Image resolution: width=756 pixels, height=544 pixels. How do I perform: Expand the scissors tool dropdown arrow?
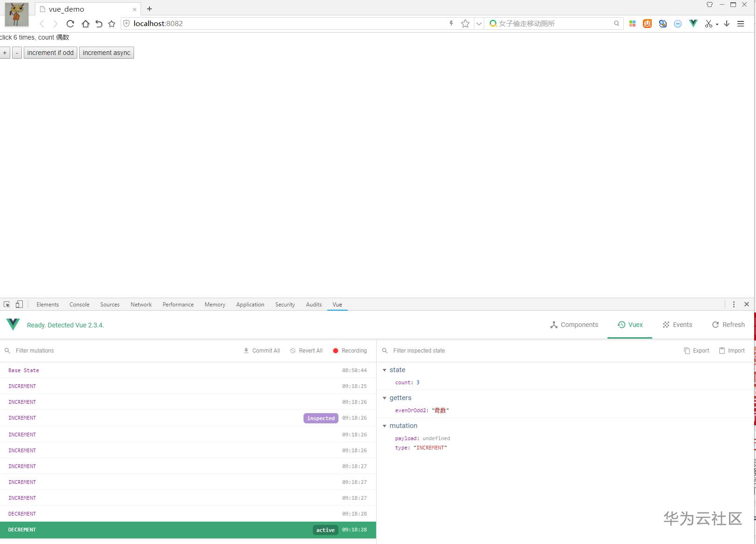tap(717, 24)
